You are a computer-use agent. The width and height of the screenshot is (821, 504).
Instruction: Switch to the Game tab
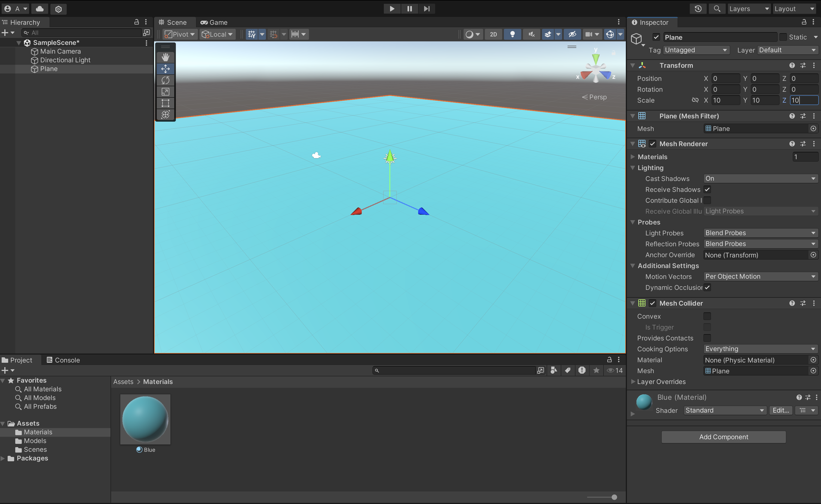click(x=214, y=22)
